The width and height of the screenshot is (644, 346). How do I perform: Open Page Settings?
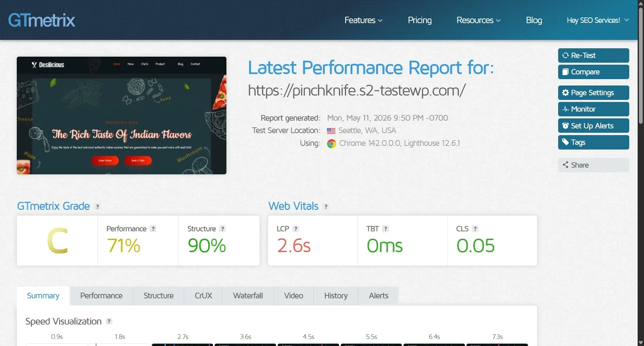pos(593,93)
